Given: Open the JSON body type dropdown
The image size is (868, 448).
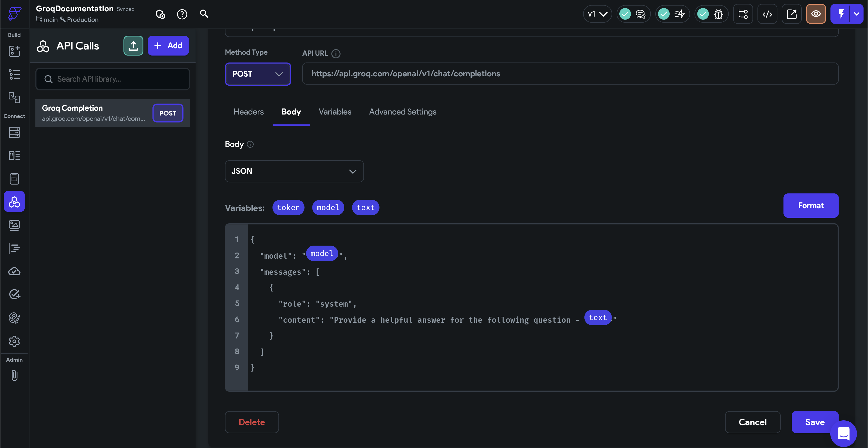Looking at the screenshot, I should (x=294, y=171).
